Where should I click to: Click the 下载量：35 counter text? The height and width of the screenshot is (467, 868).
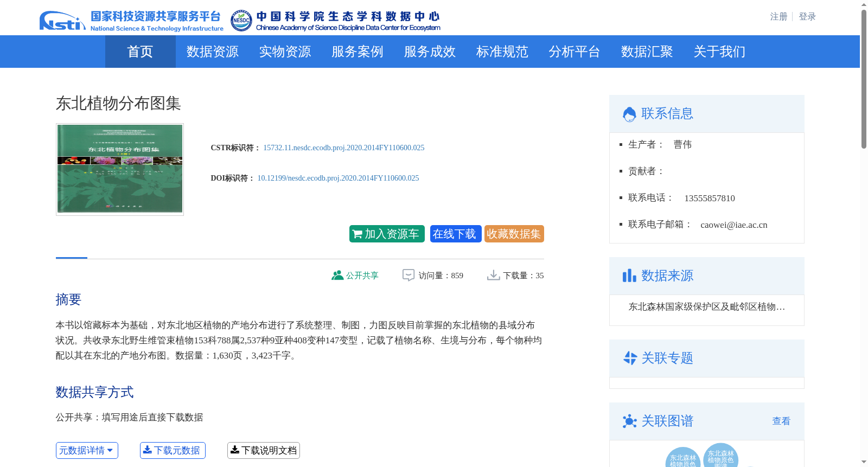tap(523, 276)
